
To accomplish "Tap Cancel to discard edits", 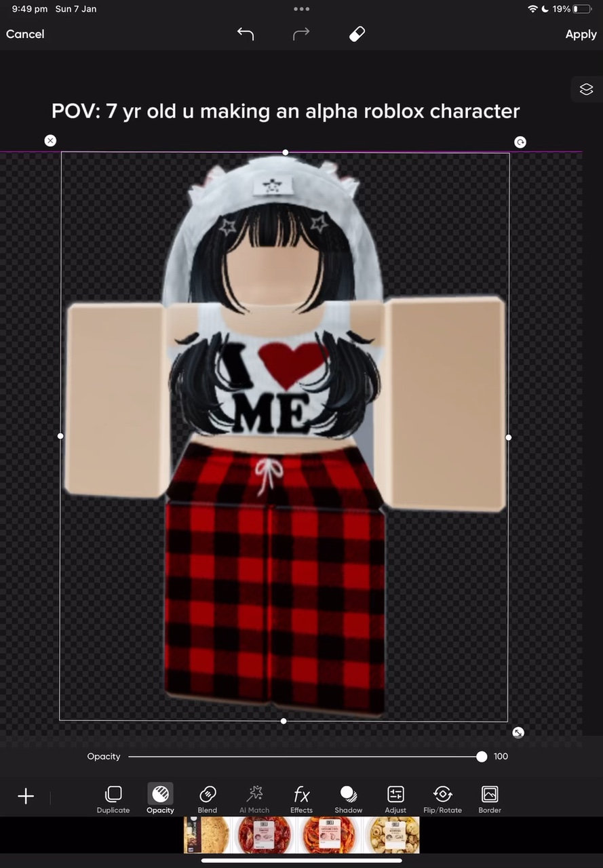I will (25, 34).
